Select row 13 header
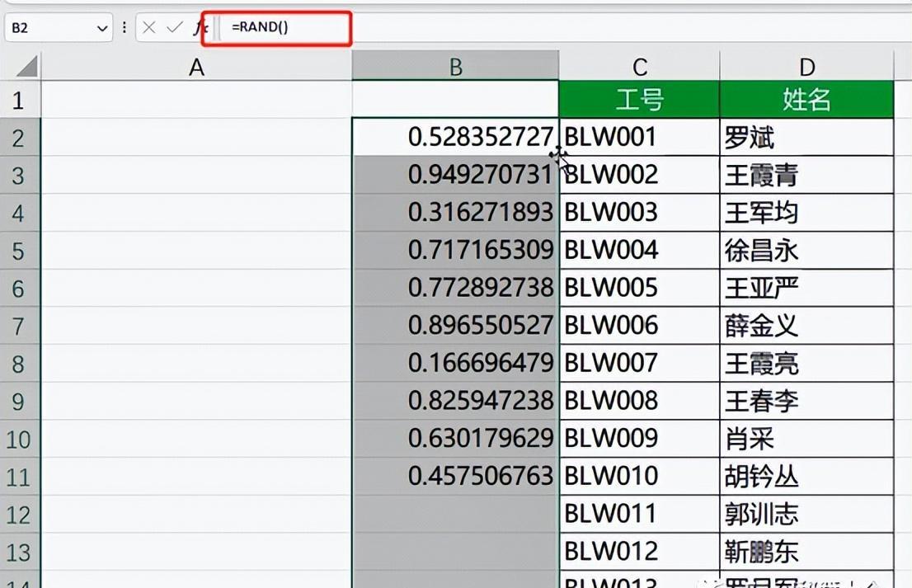Image resolution: width=912 pixels, height=588 pixels. [x=19, y=552]
